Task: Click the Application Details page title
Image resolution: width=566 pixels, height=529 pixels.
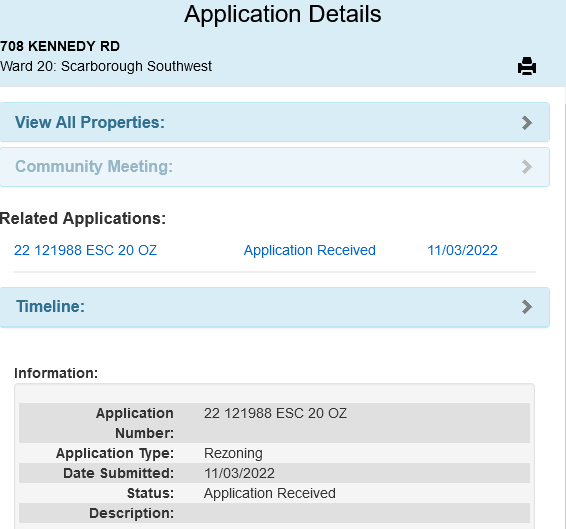Action: pyautogui.click(x=283, y=14)
